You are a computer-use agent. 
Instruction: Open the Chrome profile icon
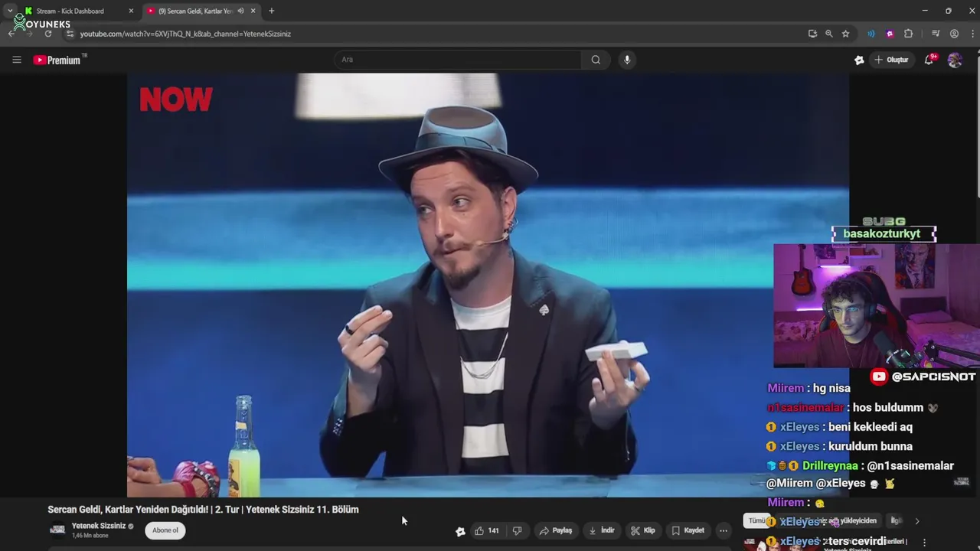[954, 34]
